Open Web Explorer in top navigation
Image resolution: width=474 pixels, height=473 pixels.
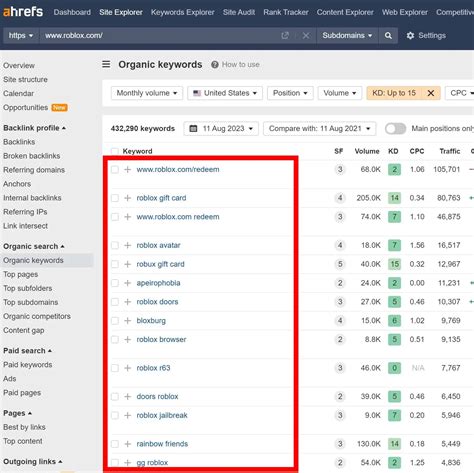click(x=405, y=12)
